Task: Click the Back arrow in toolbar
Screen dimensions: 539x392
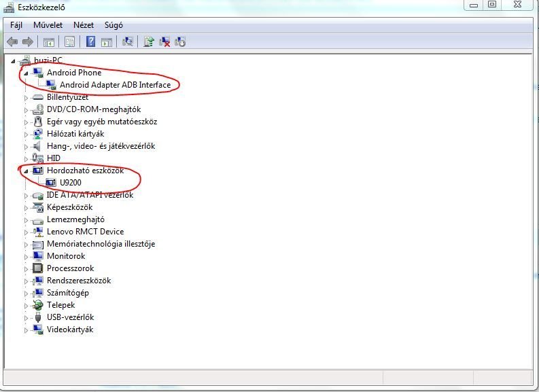Action: (x=12, y=42)
